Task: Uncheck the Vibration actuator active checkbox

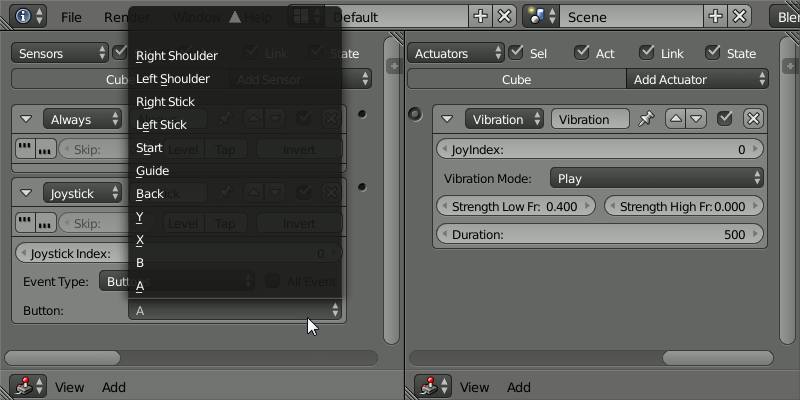Action: 726,119
